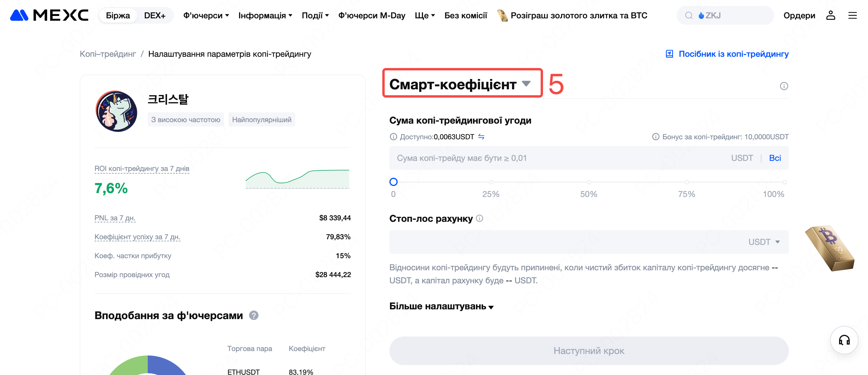
Task: Set amount slider to 75%
Action: pos(686,182)
